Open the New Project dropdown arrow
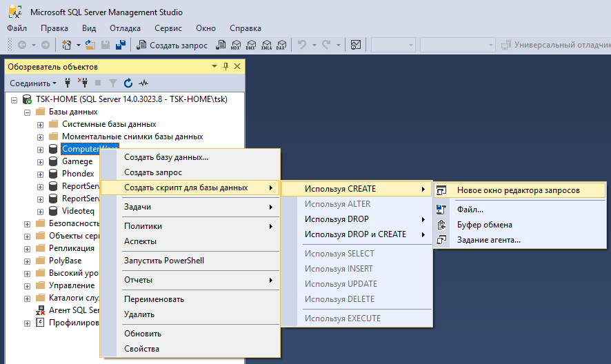Viewport: 611px width, 364px height. [x=79, y=45]
